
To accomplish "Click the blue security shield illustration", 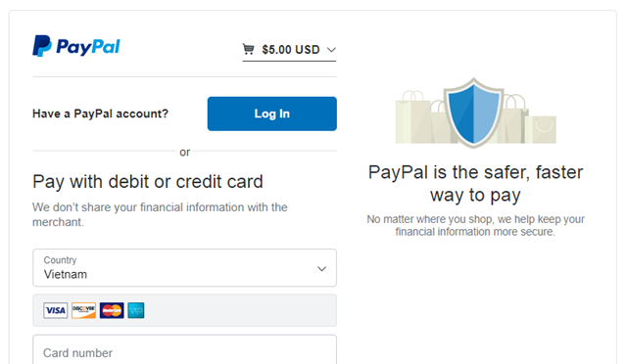I will 474,113.
